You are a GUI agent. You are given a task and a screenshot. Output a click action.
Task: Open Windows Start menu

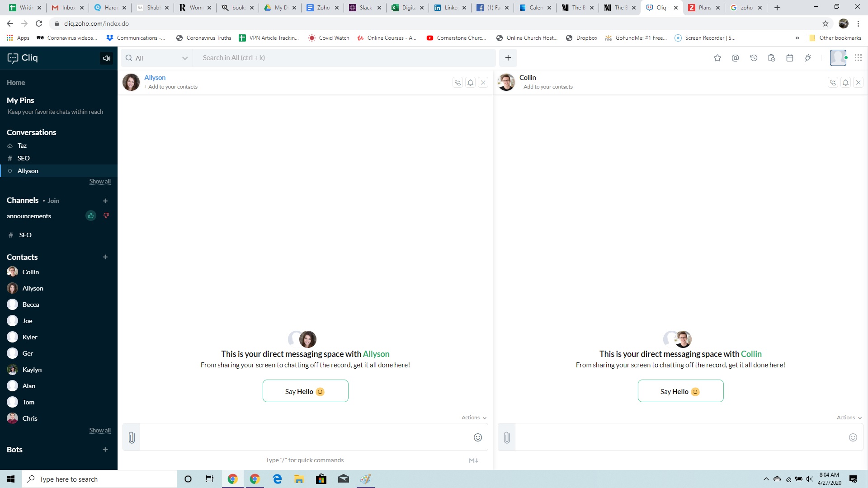click(11, 479)
